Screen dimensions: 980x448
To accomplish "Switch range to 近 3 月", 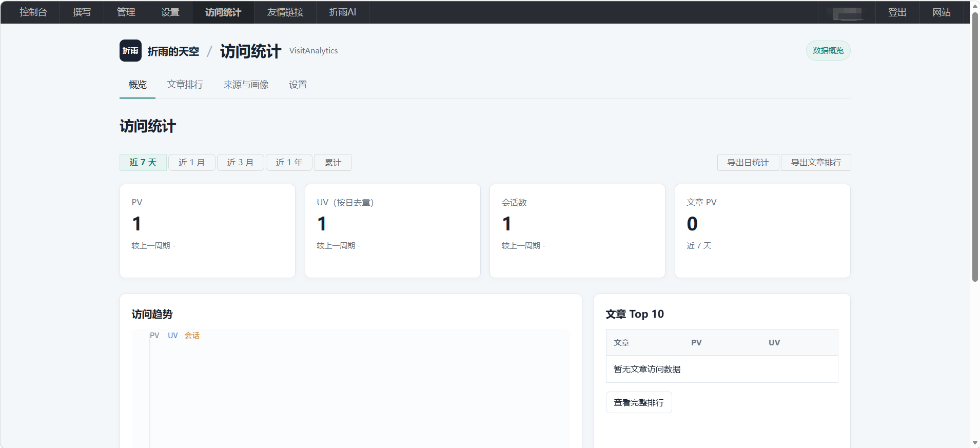I will coord(241,162).
